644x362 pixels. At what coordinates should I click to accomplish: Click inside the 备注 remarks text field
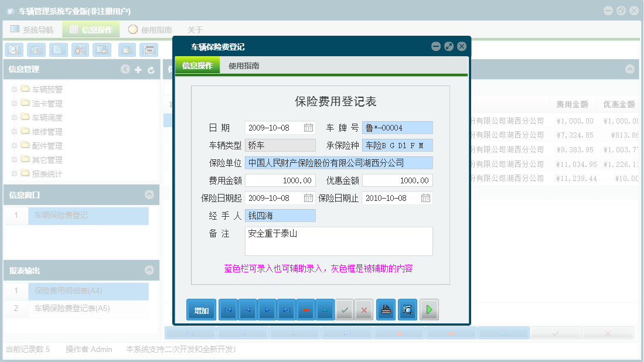[339, 240]
